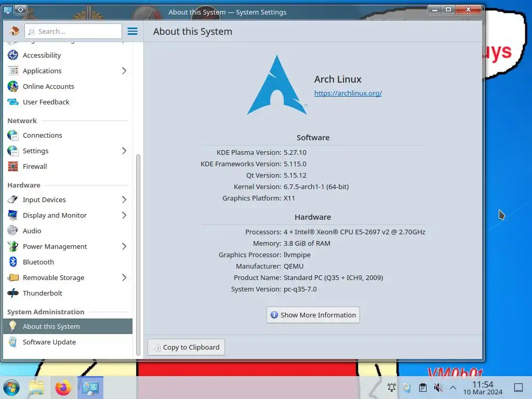Viewport: 532px width, 399px height.
Task: Click the KDE Plasma Version value 5.27.10
Action: click(295, 152)
